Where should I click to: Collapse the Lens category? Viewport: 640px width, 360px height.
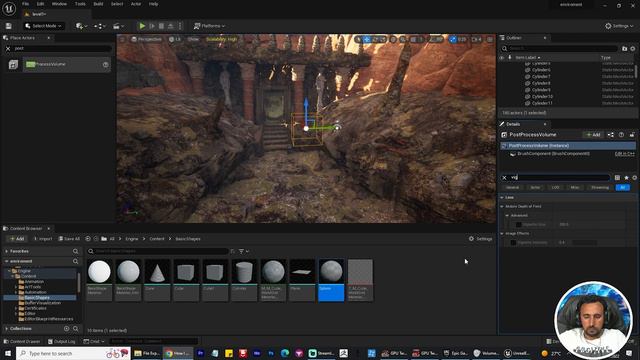tap(502, 198)
